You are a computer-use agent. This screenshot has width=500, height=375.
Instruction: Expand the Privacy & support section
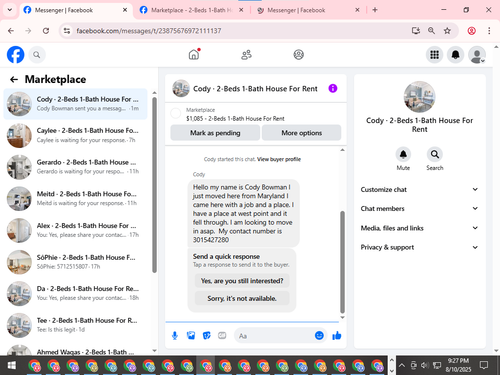pos(419,247)
